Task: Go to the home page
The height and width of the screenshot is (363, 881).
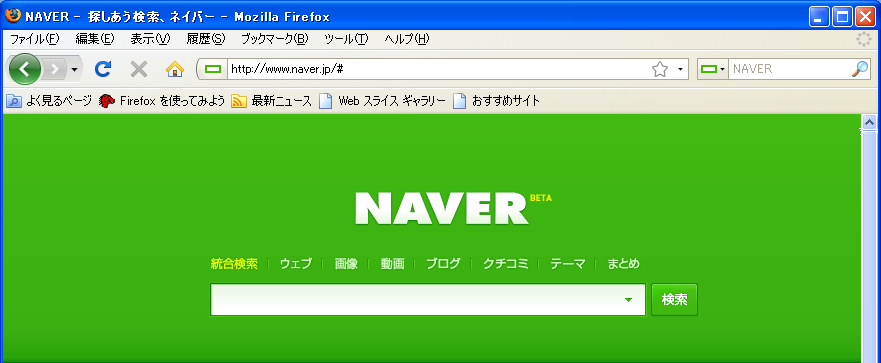Action: tap(175, 69)
